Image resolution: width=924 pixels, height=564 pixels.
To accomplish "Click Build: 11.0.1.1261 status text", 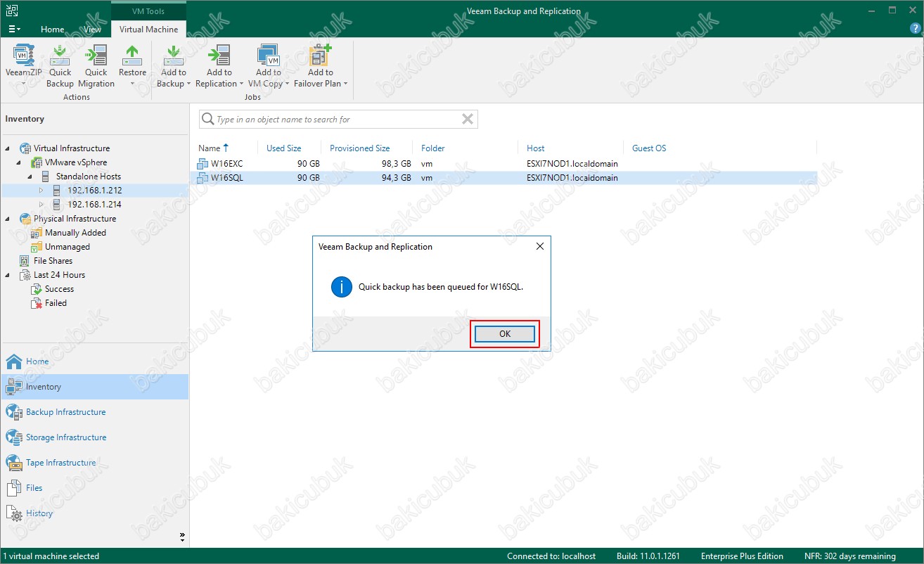I will (648, 556).
